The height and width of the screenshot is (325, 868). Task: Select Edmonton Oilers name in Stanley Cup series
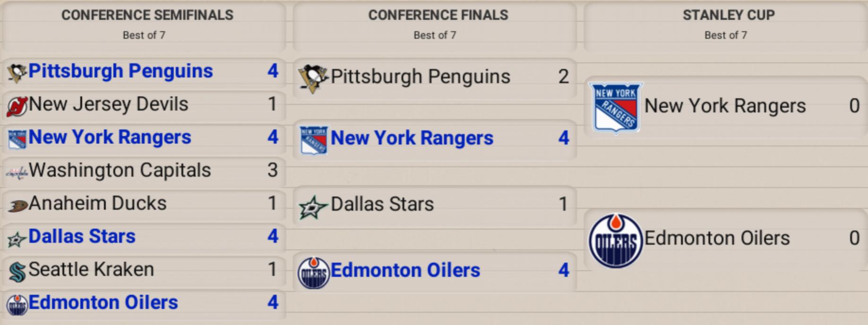(717, 238)
